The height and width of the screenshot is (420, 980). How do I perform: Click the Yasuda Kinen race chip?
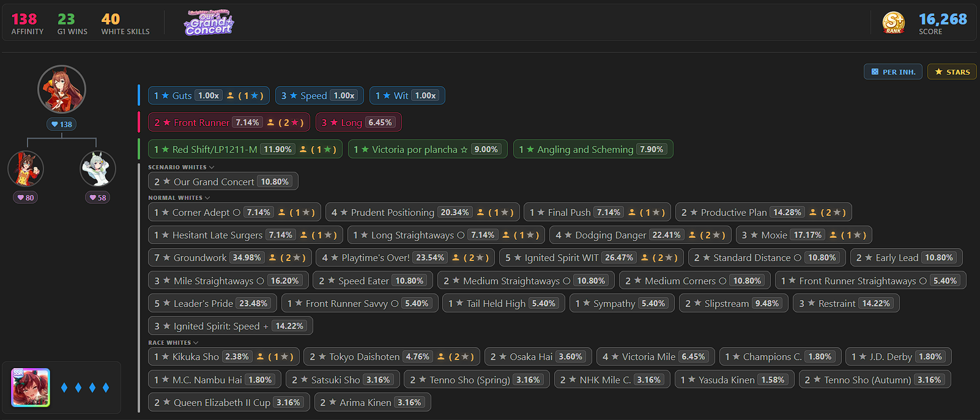735,380
